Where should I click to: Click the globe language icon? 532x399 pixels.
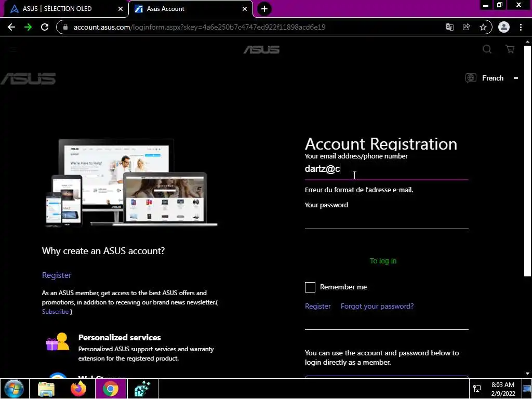[471, 78]
